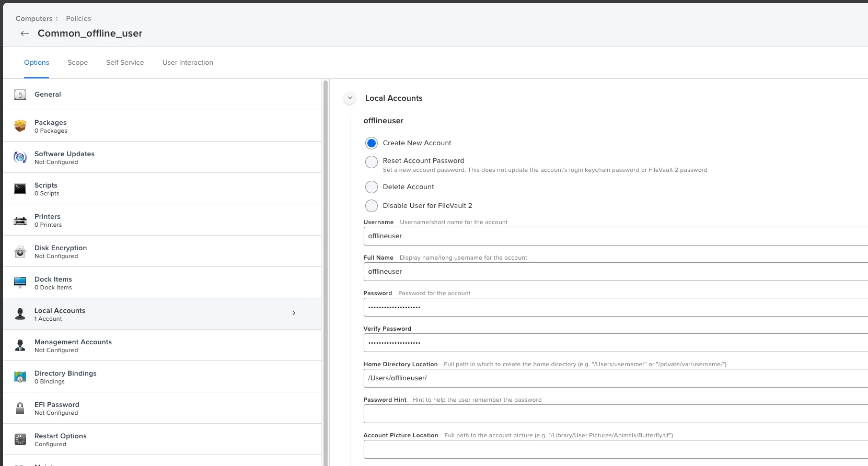This screenshot has height=466, width=868.
Task: Open the Dock Items payload
Action: 162,283
